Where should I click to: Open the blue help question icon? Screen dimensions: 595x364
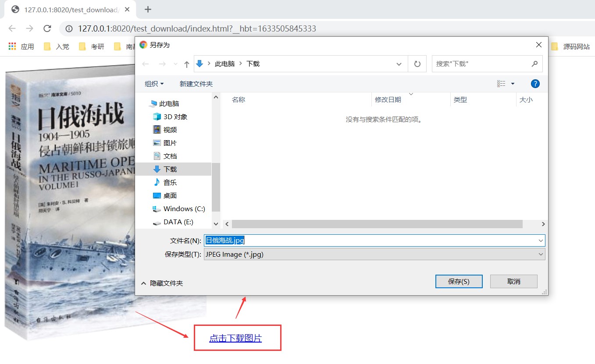(x=535, y=84)
